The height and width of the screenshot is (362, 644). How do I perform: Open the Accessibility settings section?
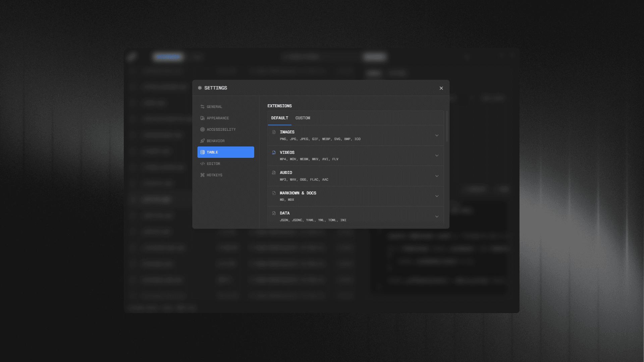point(226,129)
